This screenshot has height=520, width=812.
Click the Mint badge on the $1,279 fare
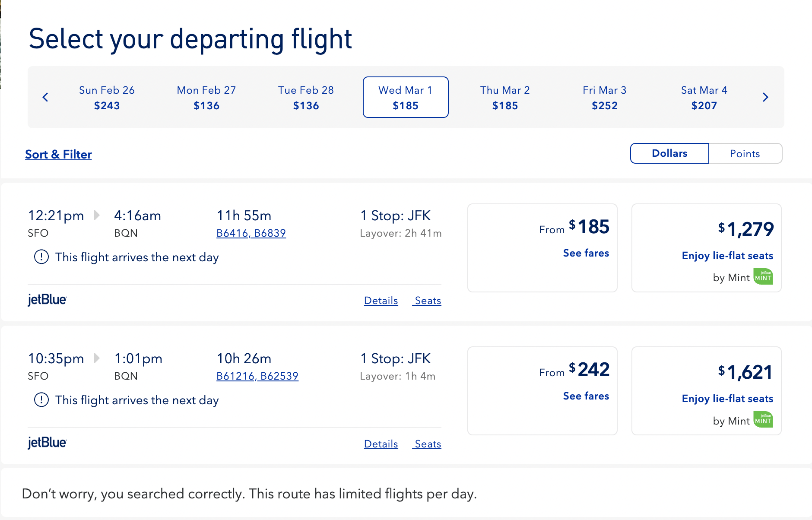[763, 277]
